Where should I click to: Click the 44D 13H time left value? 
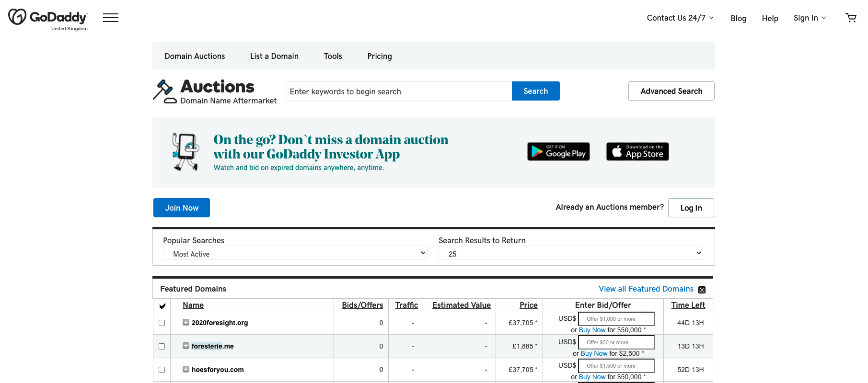[690, 323]
